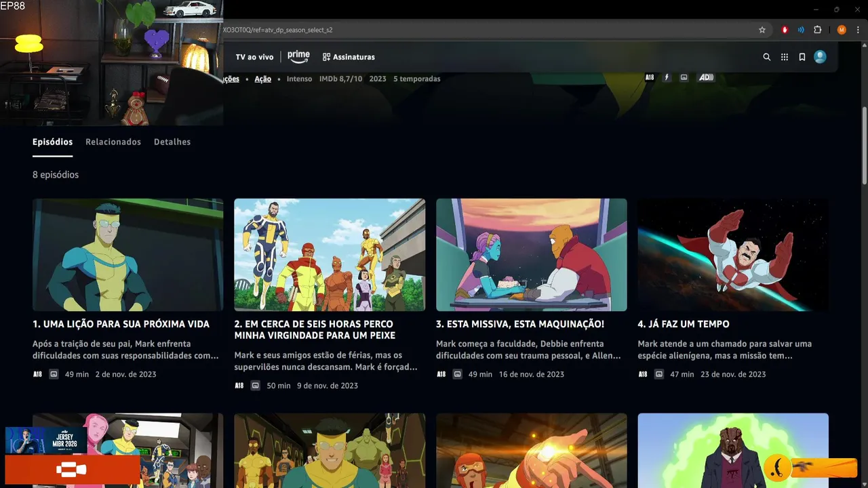Click the lightning bolt flashing-lights badge
Viewport: 868px width, 488px height.
pos(667,77)
